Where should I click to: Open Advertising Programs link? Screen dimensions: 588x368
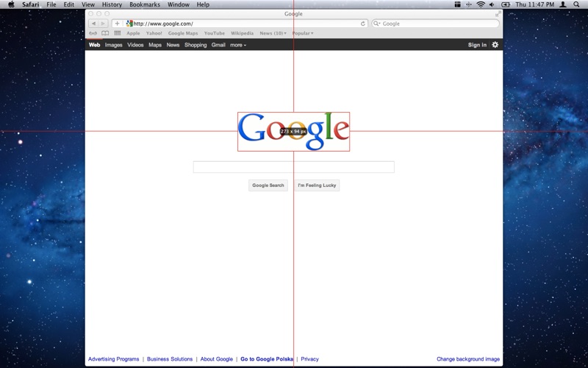[x=114, y=359]
